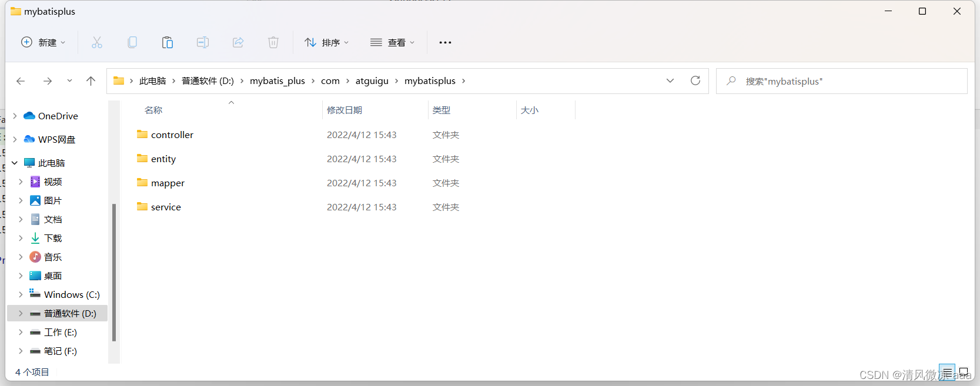Maximize the mybatisplus window

click(922, 11)
